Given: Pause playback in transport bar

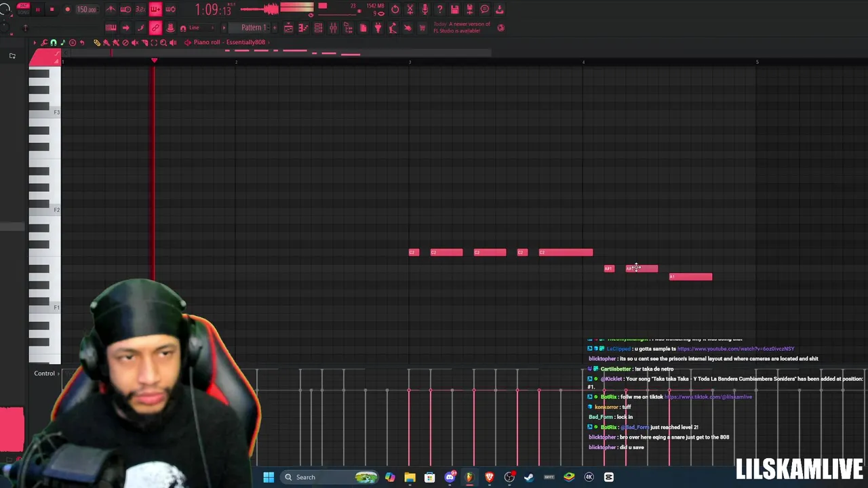Looking at the screenshot, I should click(37, 9).
